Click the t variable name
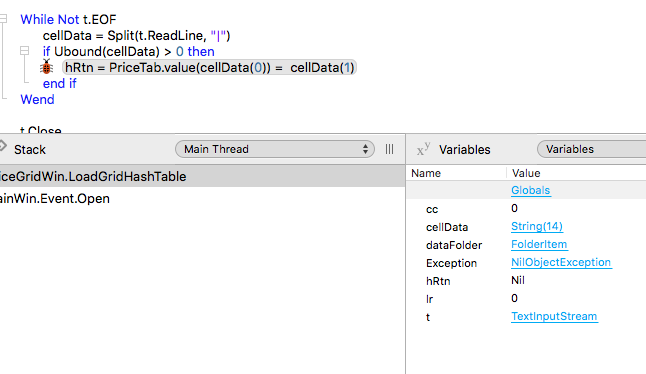Image resolution: width=646 pixels, height=374 pixels. (428, 317)
